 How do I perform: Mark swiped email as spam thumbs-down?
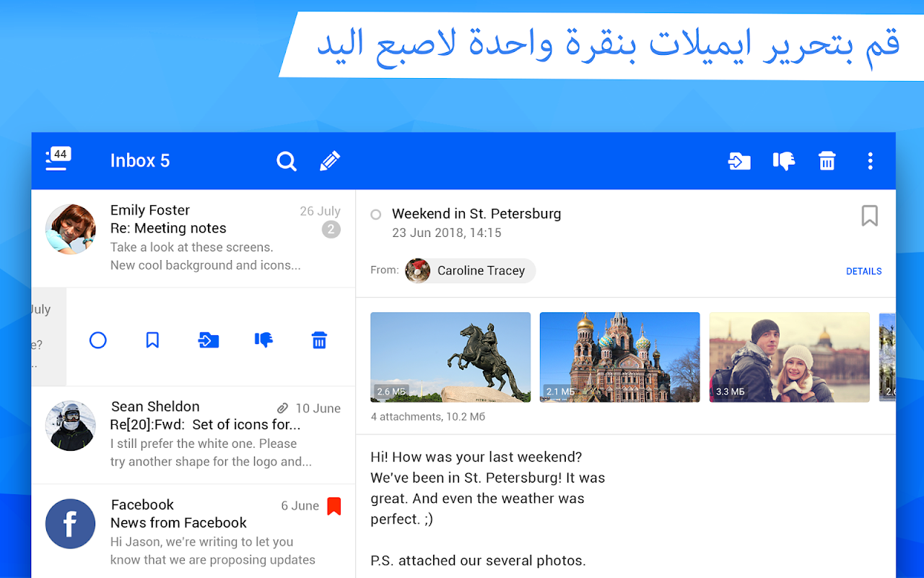click(263, 340)
